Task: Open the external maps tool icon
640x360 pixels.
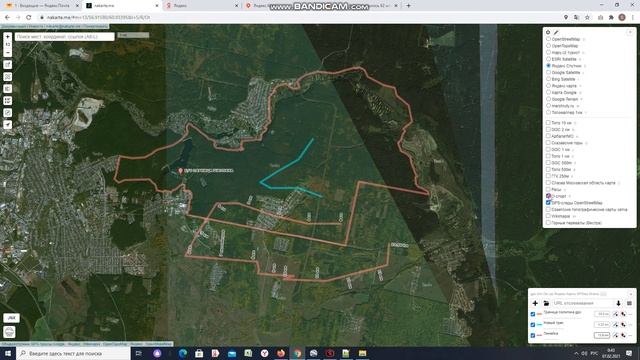Action: tap(8, 65)
